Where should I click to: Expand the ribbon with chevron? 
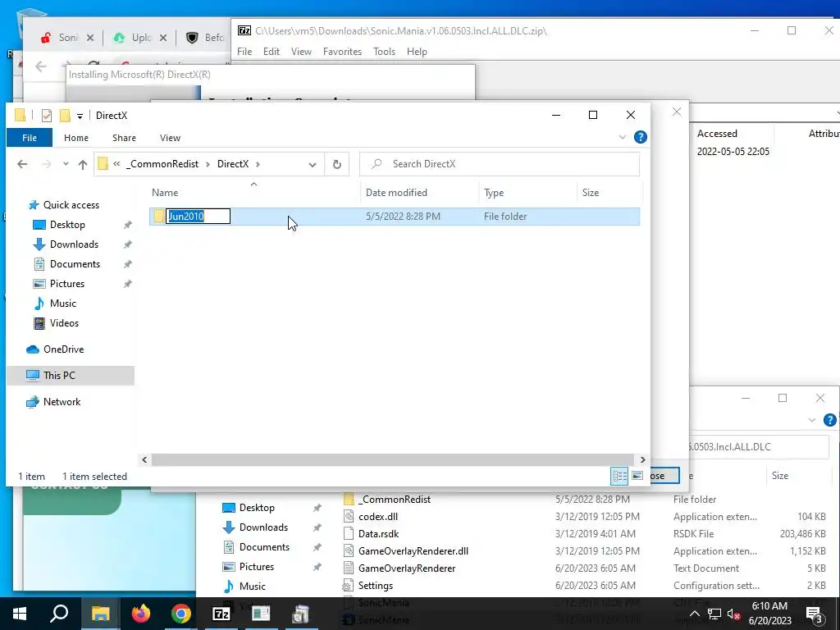(623, 138)
